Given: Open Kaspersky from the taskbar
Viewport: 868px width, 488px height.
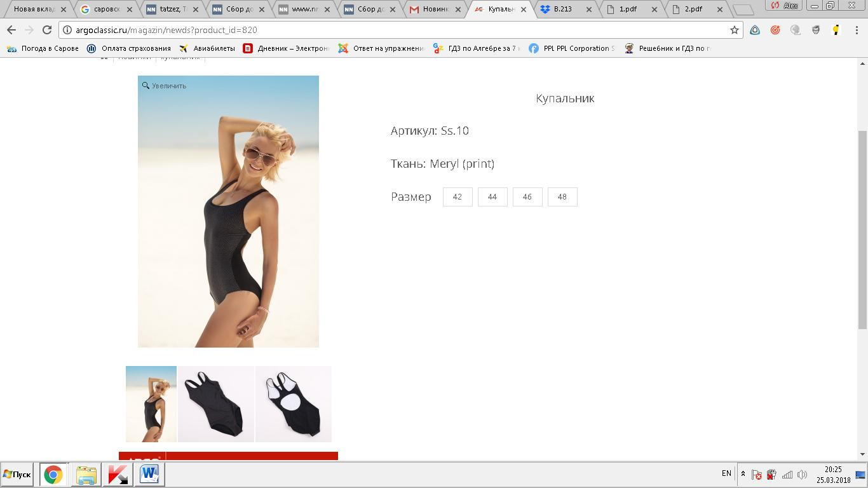Looking at the screenshot, I should point(118,475).
